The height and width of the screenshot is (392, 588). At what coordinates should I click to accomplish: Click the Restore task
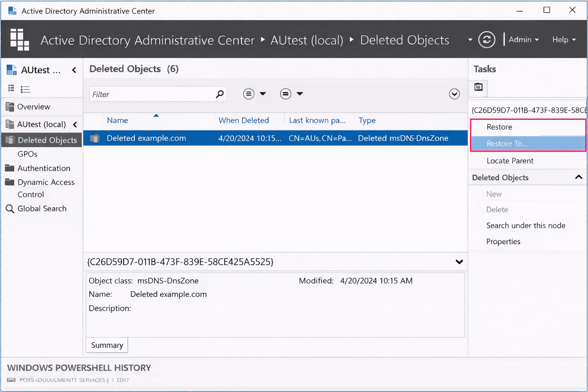click(499, 127)
